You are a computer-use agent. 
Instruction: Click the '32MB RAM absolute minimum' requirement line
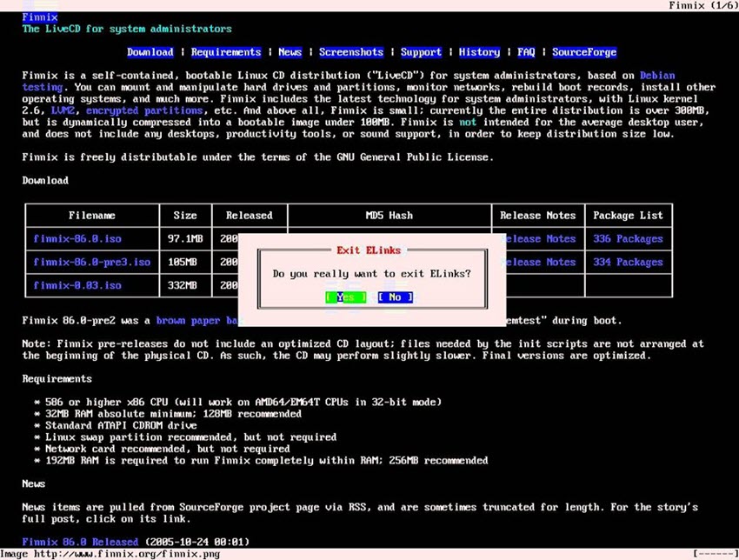click(x=173, y=414)
